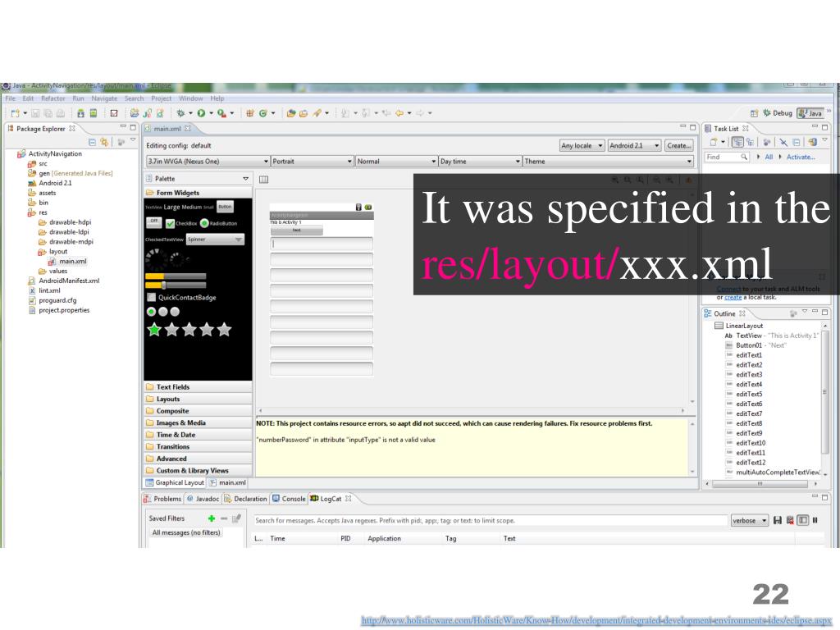Viewport: 840px width, 630px height.
Task: Click the Collapse All icon in Package Explorer
Action: coord(92,142)
